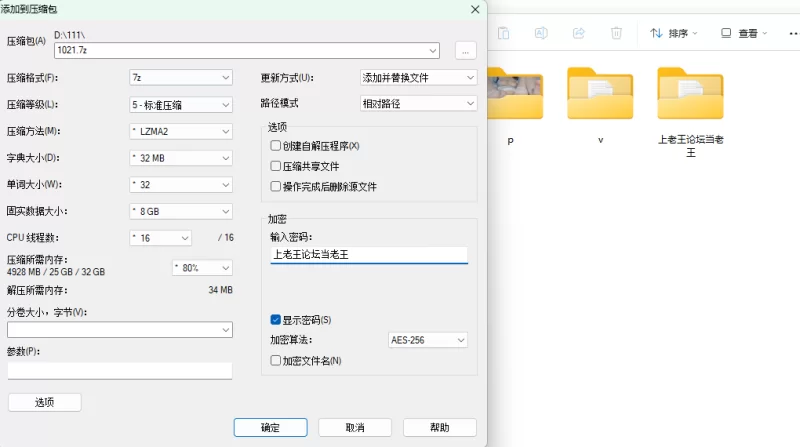Tick 操作完成后删除源文件 option

tap(276, 186)
